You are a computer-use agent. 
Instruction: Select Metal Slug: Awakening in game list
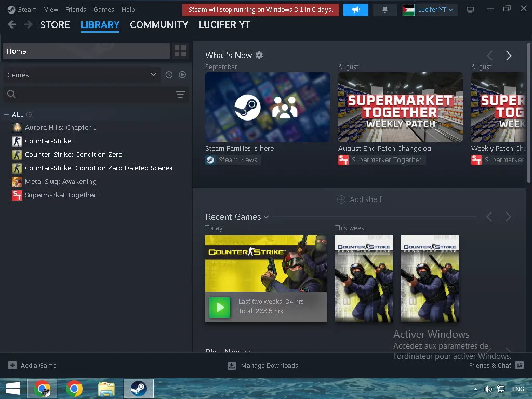[60, 182]
